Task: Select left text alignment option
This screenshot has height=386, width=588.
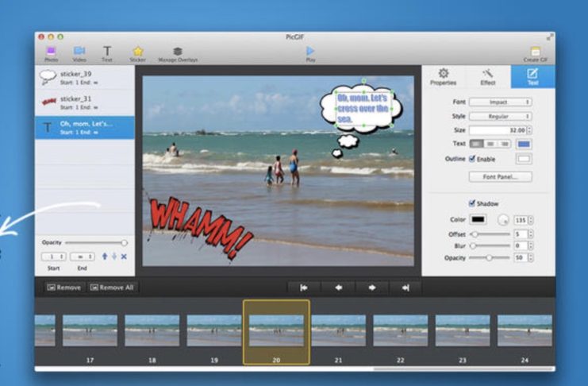Action: pyautogui.click(x=476, y=144)
